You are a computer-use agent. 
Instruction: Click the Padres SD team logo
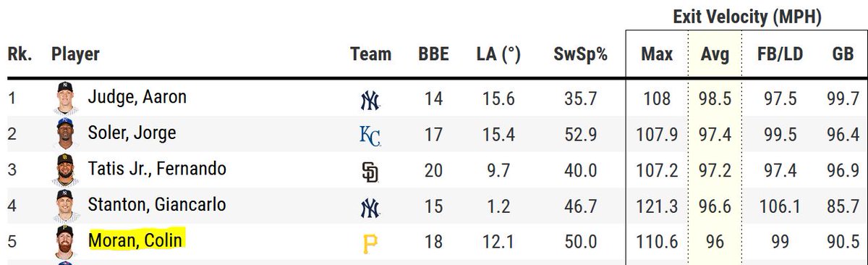tap(370, 172)
